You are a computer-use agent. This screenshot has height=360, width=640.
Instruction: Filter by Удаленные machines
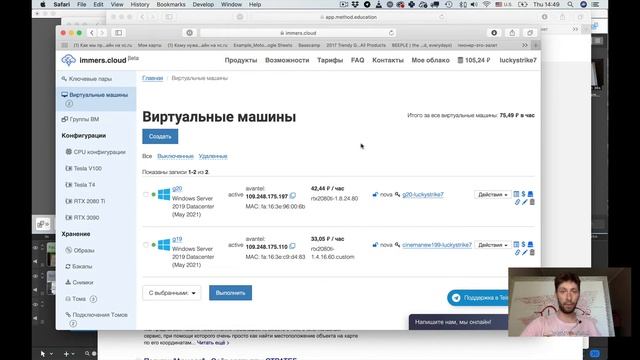[x=213, y=156]
